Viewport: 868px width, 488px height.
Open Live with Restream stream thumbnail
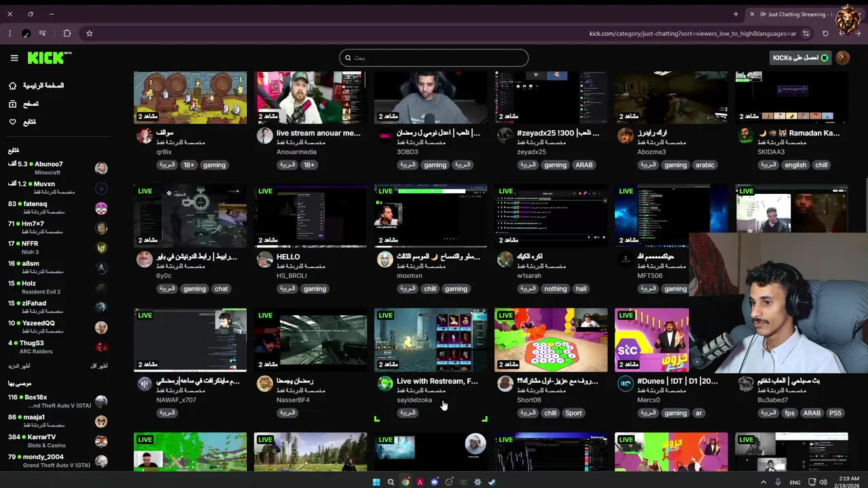[x=431, y=340]
